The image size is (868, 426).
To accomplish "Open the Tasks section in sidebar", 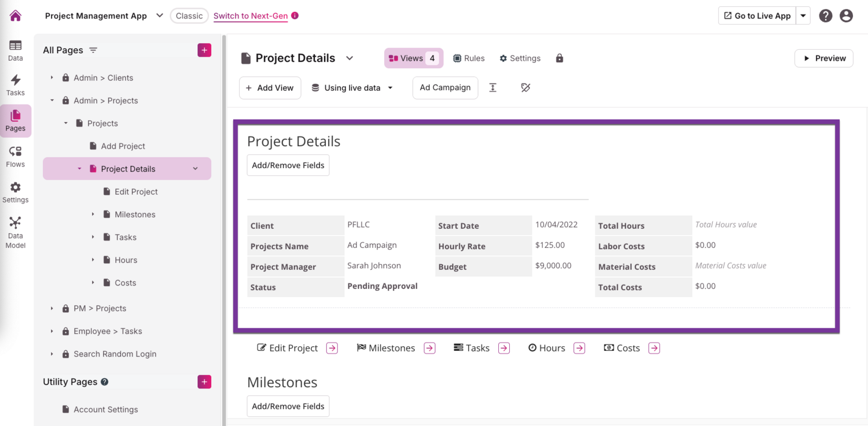I will (x=16, y=85).
